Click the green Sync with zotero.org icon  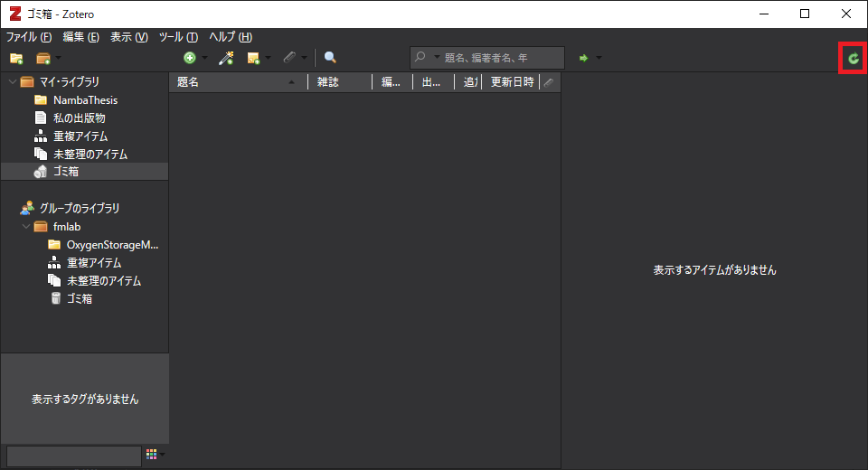(853, 58)
